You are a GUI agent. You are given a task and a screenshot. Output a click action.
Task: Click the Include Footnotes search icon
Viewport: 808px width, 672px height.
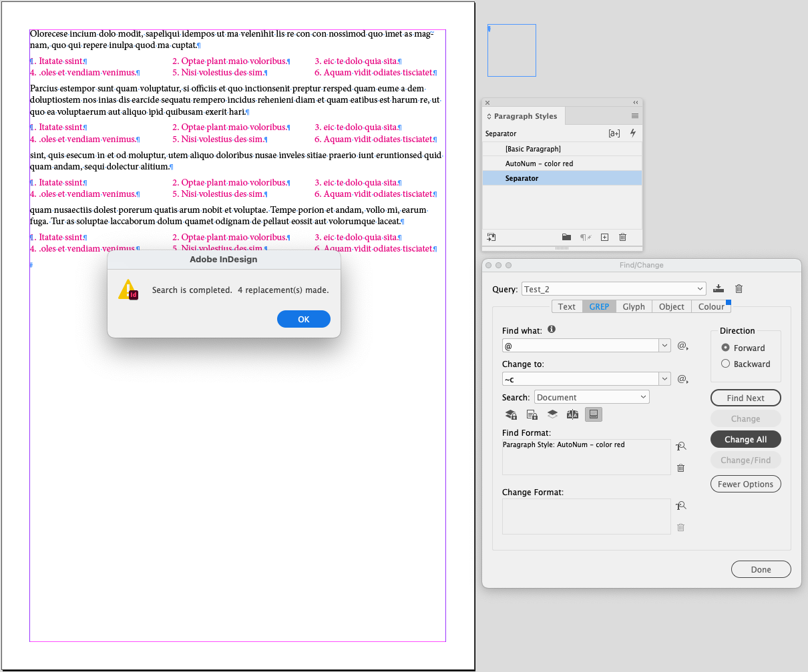point(594,414)
